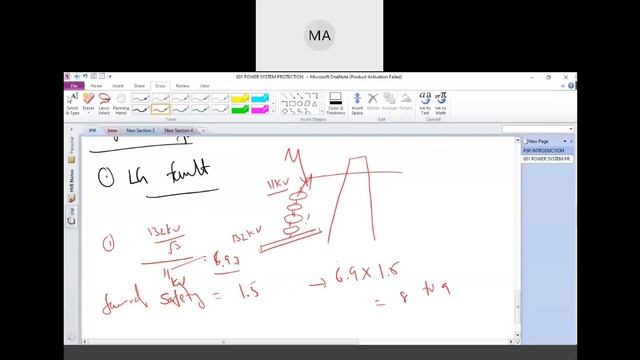Pick the selected red pen in pen gallery

point(160,109)
